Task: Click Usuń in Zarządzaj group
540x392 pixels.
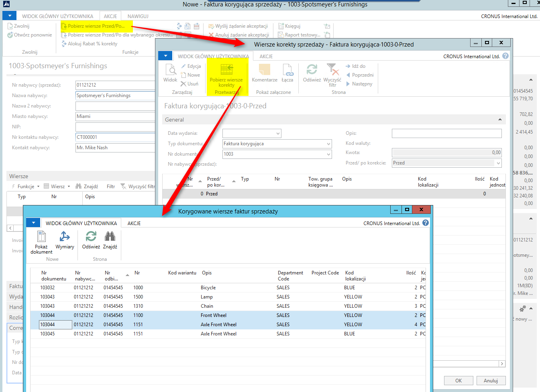Action: pyautogui.click(x=190, y=84)
